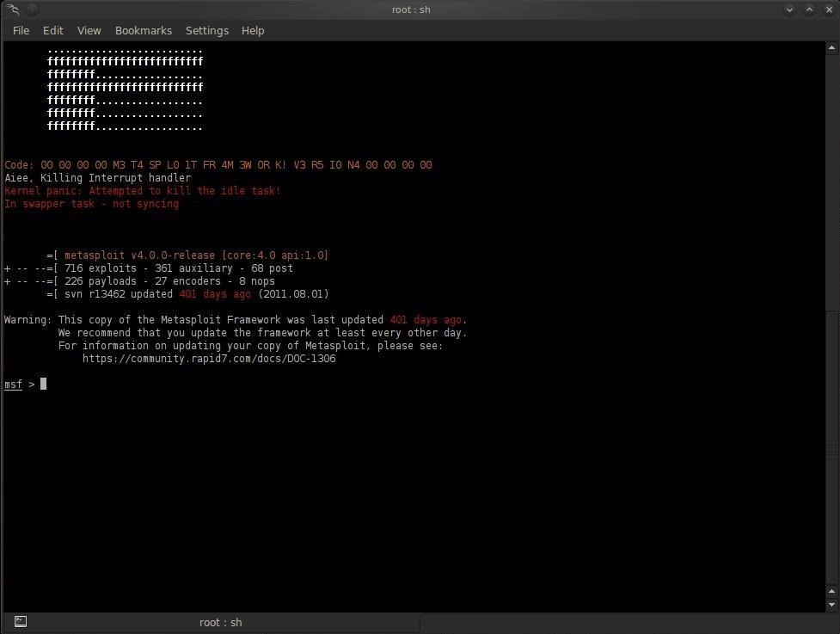Open the Bookmarks menu
This screenshot has height=634, width=840.
[144, 31]
